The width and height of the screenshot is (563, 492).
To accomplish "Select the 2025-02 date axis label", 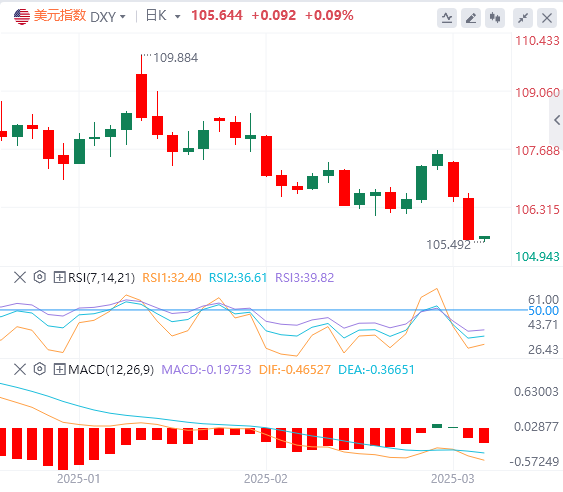I will pos(266,479).
